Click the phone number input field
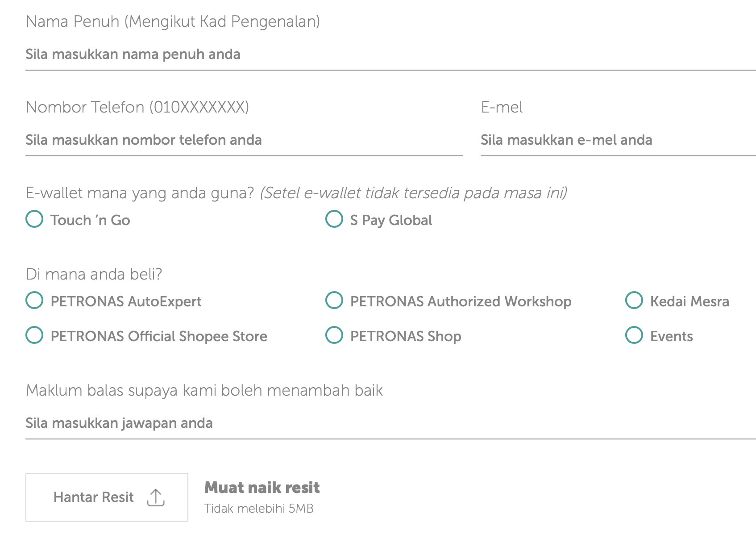 click(244, 140)
